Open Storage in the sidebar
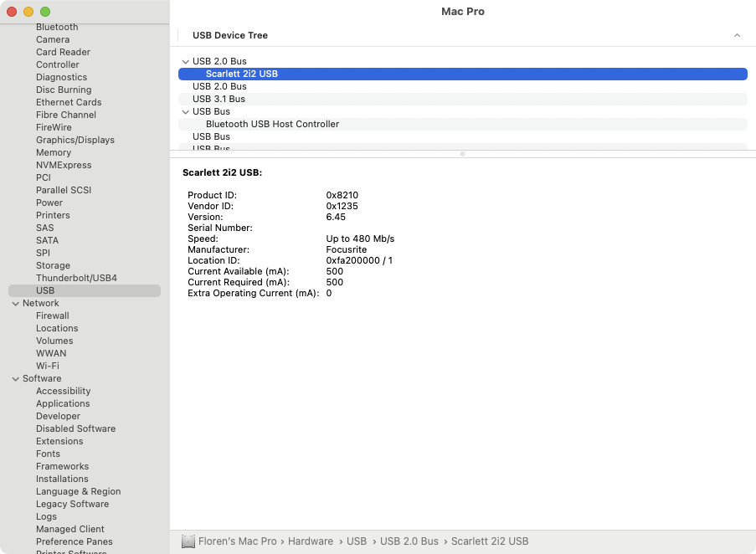The width and height of the screenshot is (756, 554). pyautogui.click(x=53, y=265)
